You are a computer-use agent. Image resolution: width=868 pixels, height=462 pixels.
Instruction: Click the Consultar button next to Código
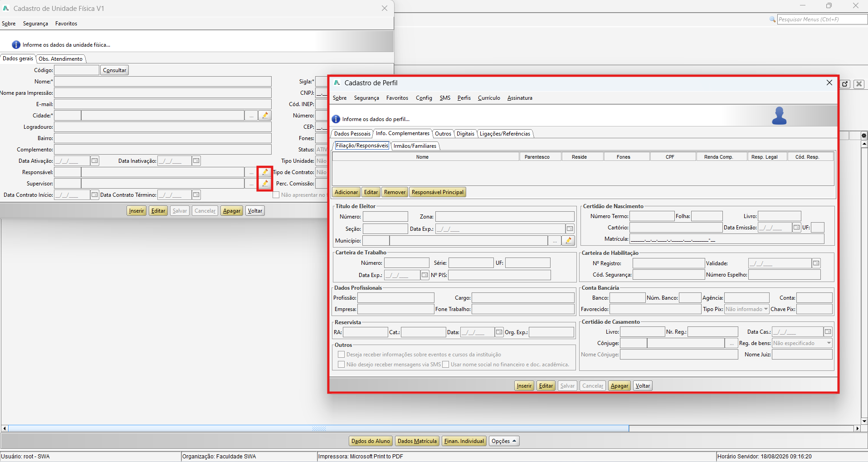114,70
